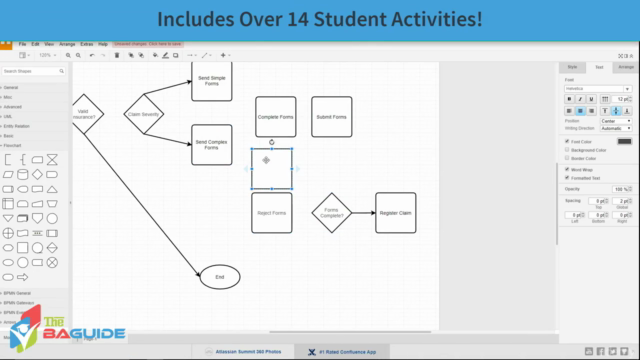Viewport: 640px width, 360px height.
Task: Open the fill color bucket tool
Action: [x=156, y=55]
